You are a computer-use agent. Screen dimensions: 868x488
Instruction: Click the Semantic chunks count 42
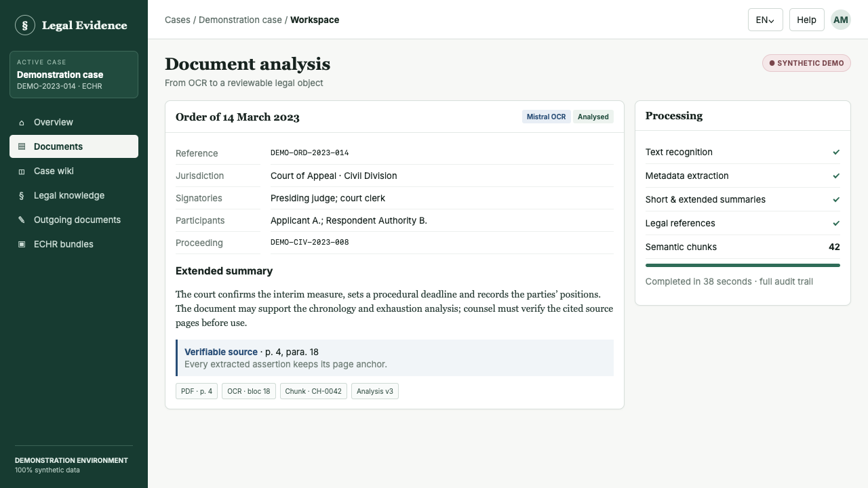click(x=834, y=247)
